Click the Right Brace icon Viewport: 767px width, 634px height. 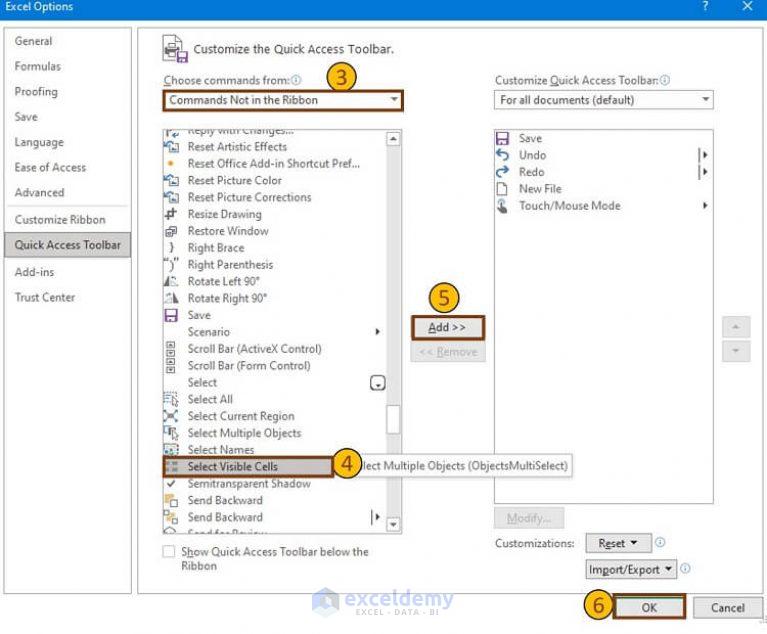(x=171, y=248)
